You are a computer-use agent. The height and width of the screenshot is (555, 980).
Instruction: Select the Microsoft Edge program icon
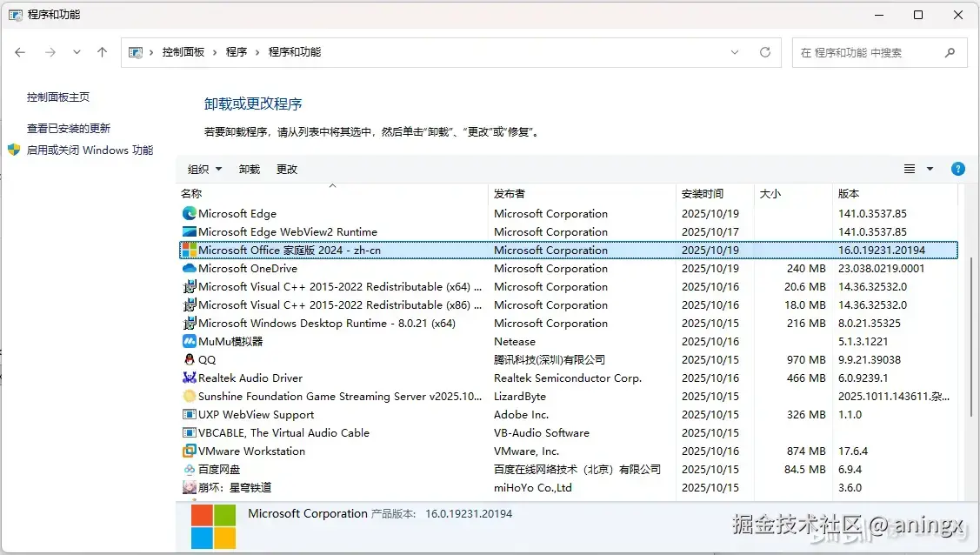pyautogui.click(x=190, y=213)
